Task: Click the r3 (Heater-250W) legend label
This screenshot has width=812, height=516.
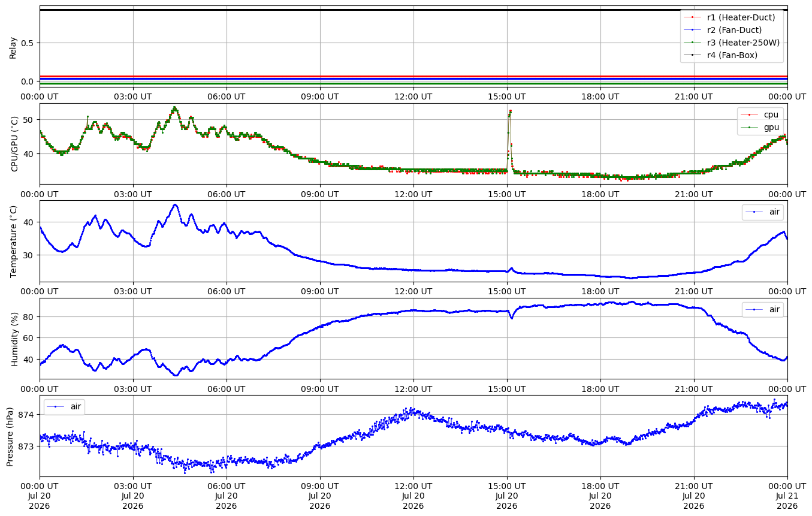Action: pyautogui.click(x=743, y=43)
